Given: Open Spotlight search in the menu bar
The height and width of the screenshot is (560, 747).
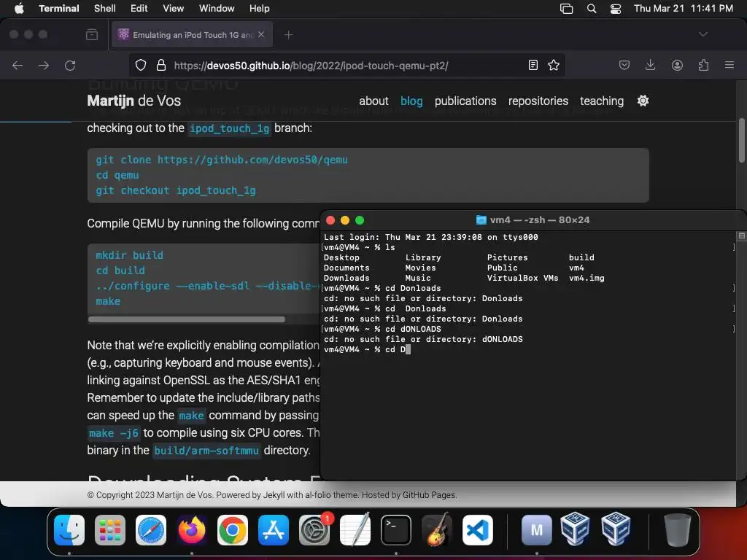Looking at the screenshot, I should tap(591, 9).
